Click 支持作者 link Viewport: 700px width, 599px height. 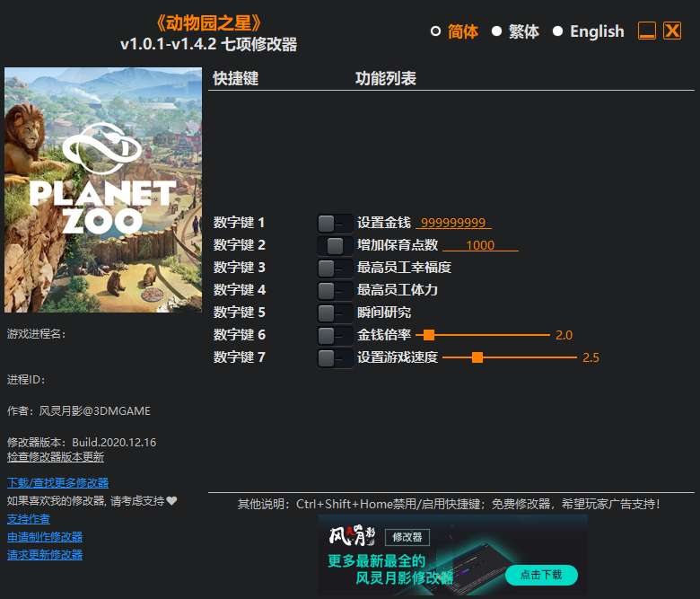29,519
